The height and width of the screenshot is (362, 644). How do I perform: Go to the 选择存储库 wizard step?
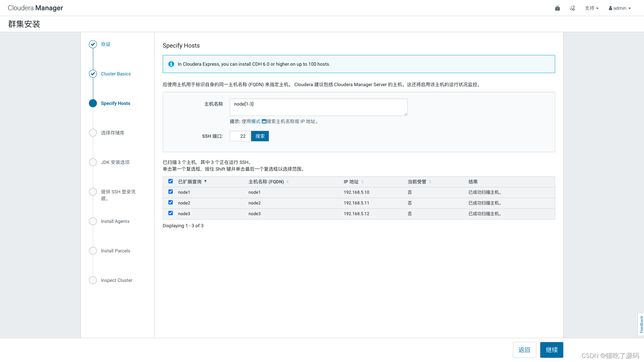tap(112, 133)
